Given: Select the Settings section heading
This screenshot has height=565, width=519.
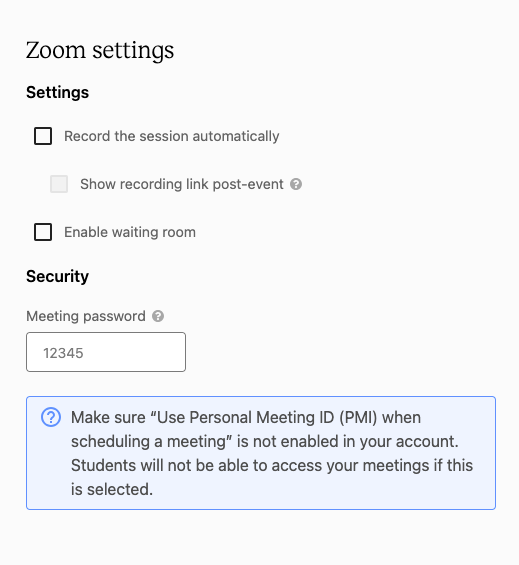Looking at the screenshot, I should (57, 92).
